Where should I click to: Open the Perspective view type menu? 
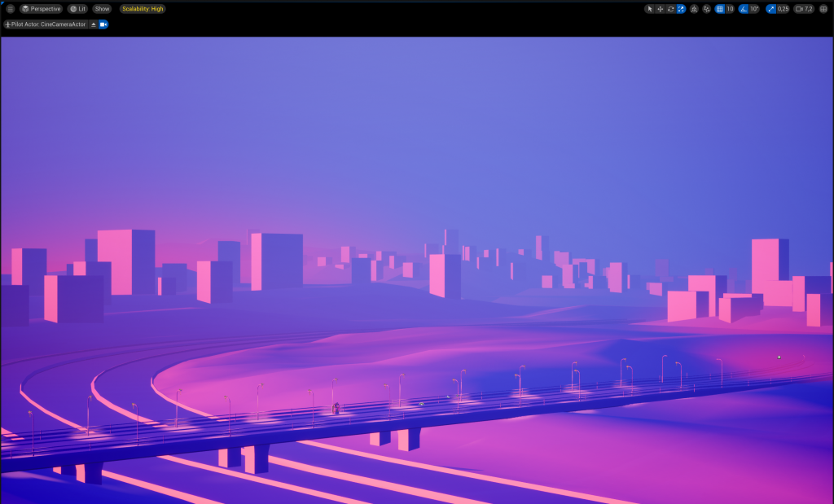(x=41, y=9)
